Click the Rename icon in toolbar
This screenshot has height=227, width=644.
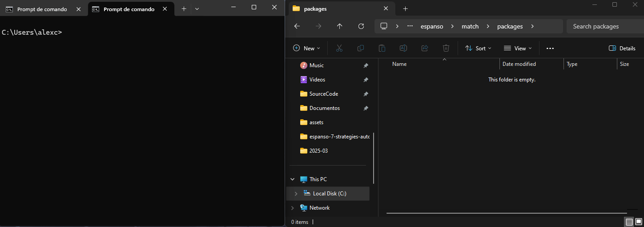(x=403, y=48)
